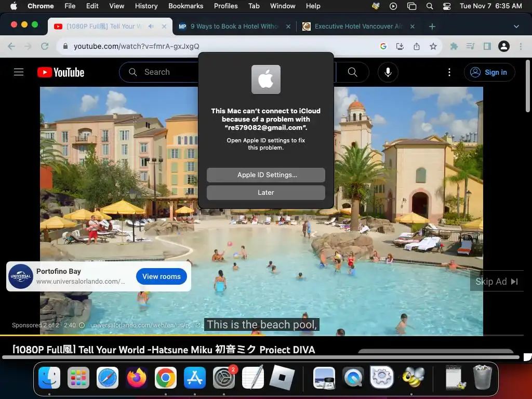Close the Executive Hotel Vancouver tab
This screenshot has height=399, width=532.
click(412, 26)
